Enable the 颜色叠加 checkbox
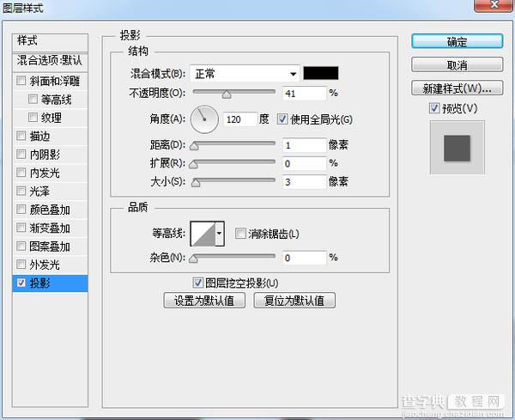515x420 pixels. pos(21,209)
